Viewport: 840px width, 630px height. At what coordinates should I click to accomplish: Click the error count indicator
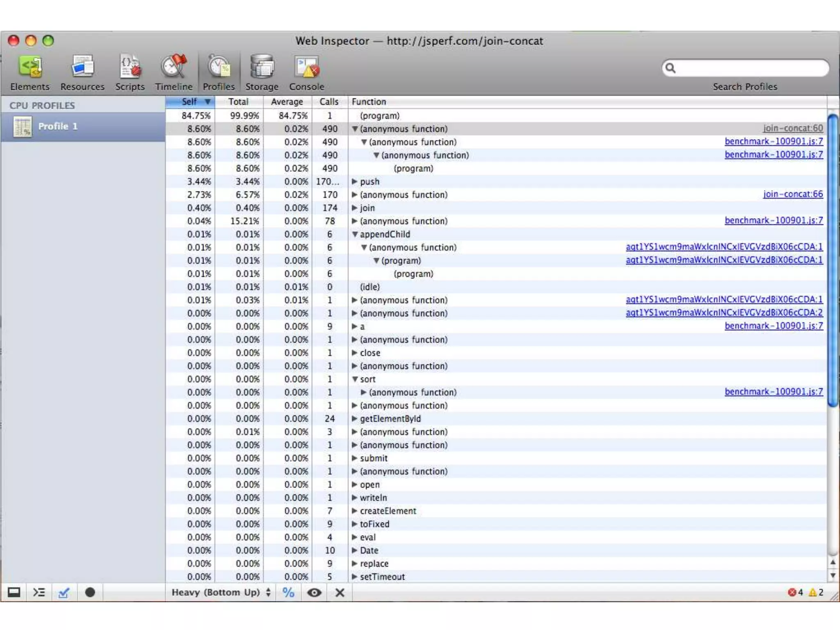tap(795, 592)
